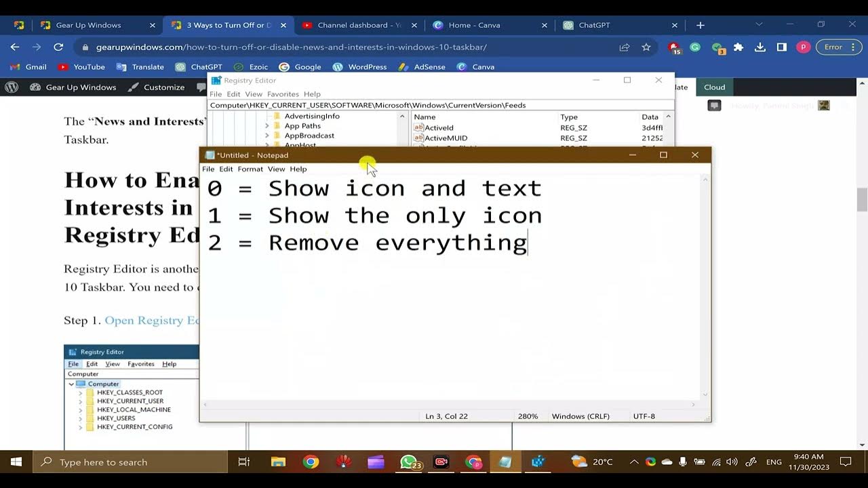Open the notification center icon
This screenshot has width=868, height=488.
pos(845,462)
